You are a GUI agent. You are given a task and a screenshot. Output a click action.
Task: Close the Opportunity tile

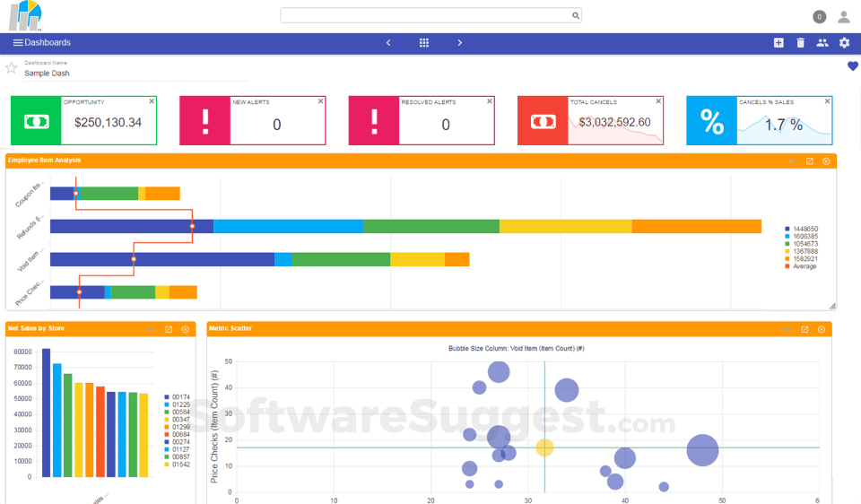point(152,101)
